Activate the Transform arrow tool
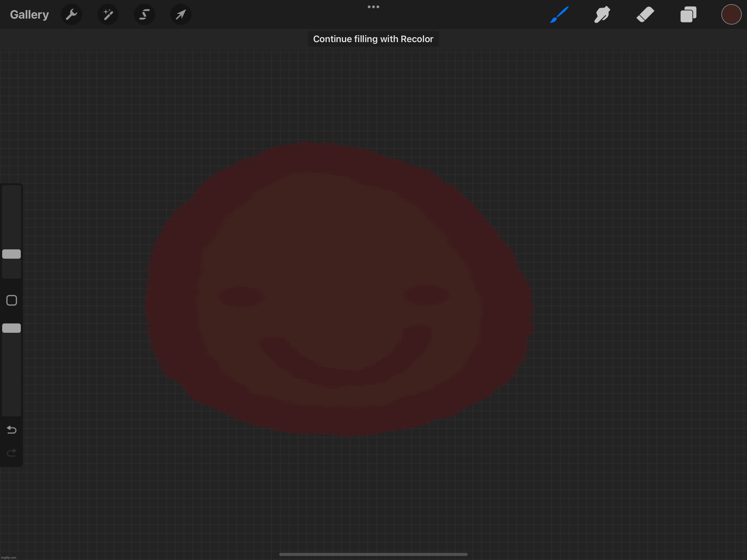 coord(181,14)
